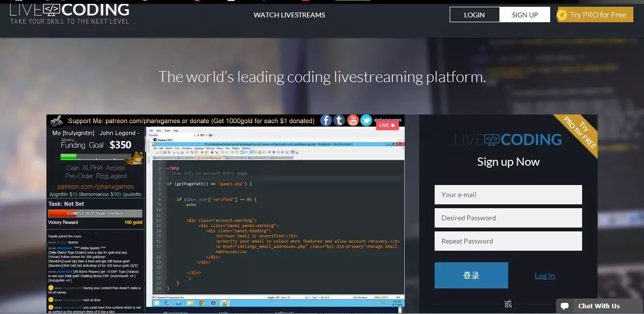Viewport: 644px width, 314px height.
Task: Click the Facebook icon in the stream overlay
Action: click(326, 120)
